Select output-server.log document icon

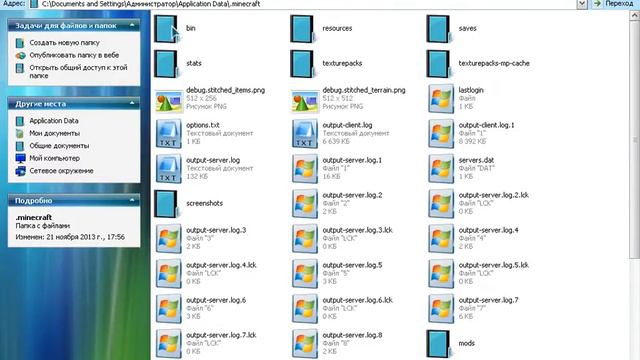(x=169, y=169)
